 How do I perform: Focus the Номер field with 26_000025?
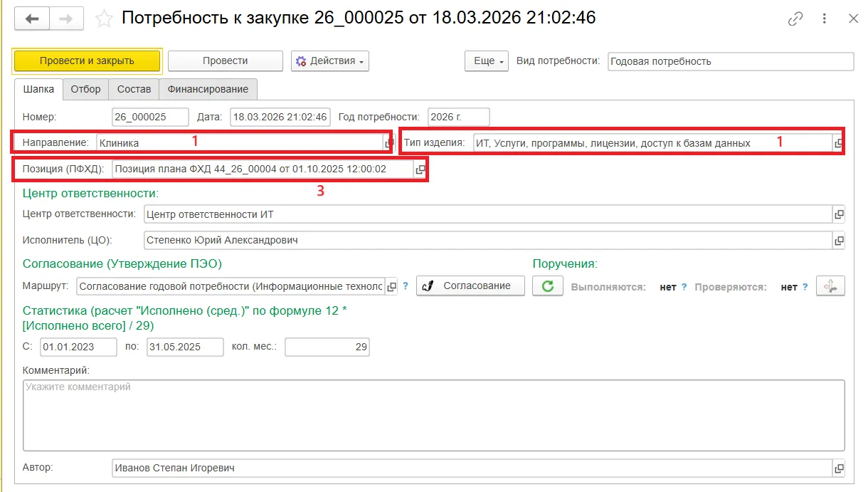(x=150, y=117)
